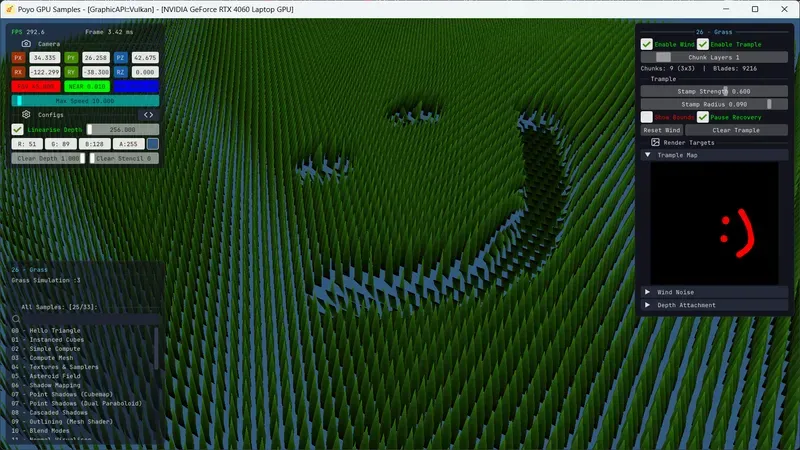
Task: Click the Linearise Depth 256.000 slider
Action: [x=122, y=130]
